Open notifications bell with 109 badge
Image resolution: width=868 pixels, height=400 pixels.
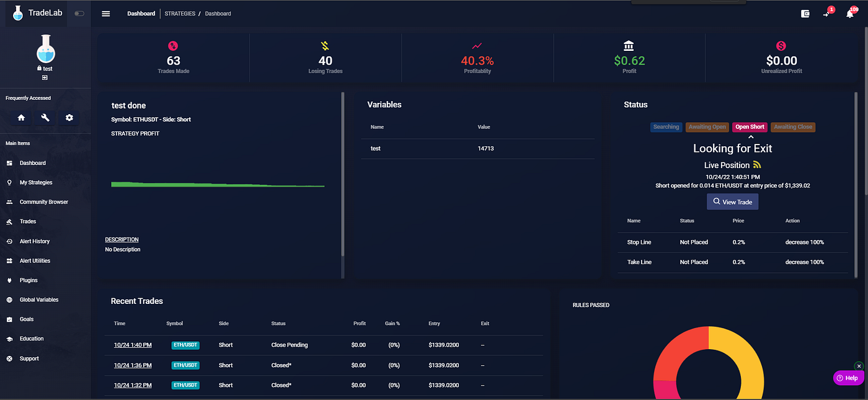(850, 14)
